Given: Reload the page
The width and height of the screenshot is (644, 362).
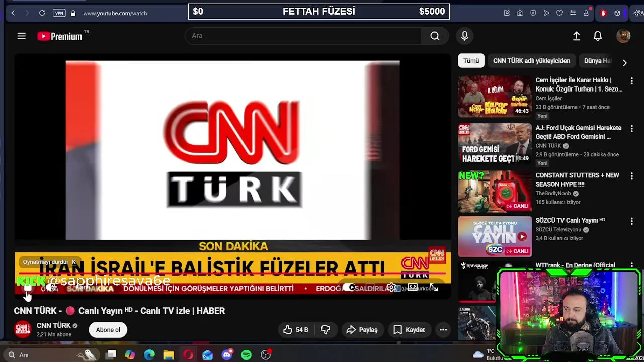Looking at the screenshot, I should click(x=42, y=13).
